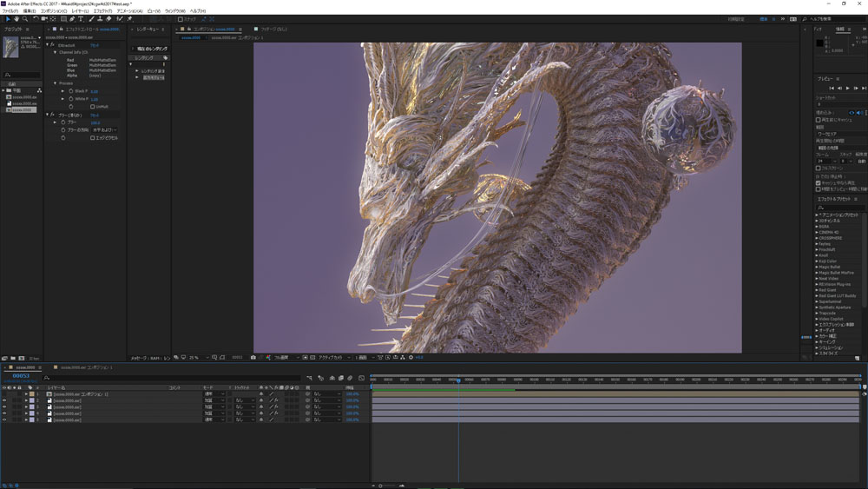Hide layer 2 using its eye icon
The height and width of the screenshot is (489, 868).
pyautogui.click(x=4, y=400)
